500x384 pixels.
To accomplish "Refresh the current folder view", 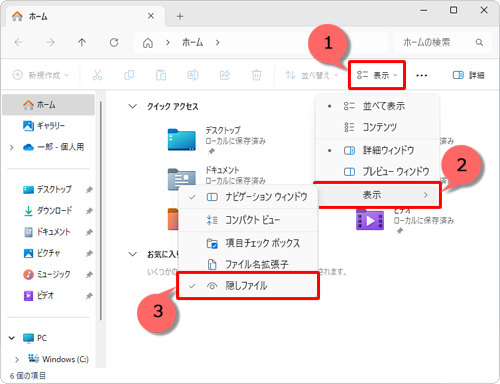I will tap(114, 42).
